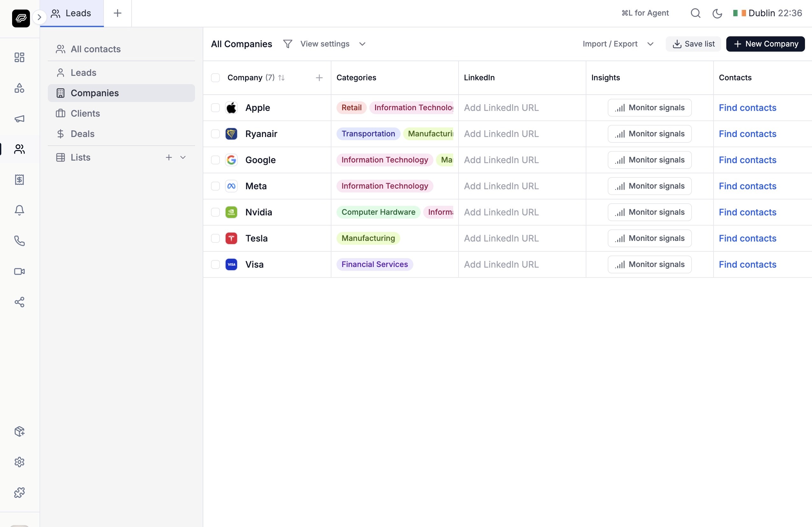Image resolution: width=812 pixels, height=527 pixels.
Task: Open a new tab with plus
Action: coord(117,13)
